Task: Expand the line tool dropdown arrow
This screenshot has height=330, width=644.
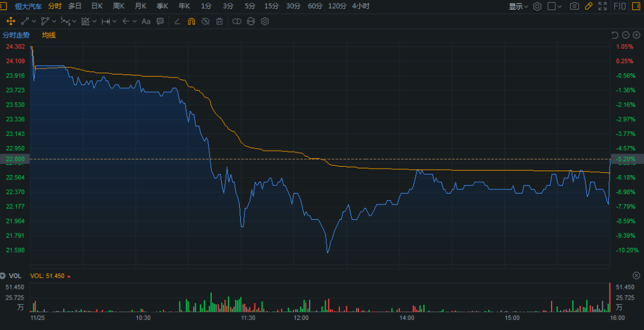Action: (x=35, y=21)
